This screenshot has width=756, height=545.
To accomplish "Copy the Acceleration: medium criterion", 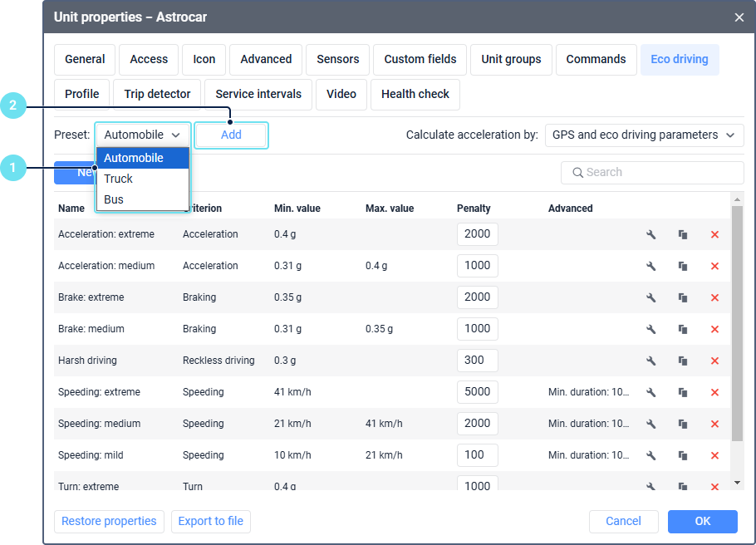I will point(683,266).
